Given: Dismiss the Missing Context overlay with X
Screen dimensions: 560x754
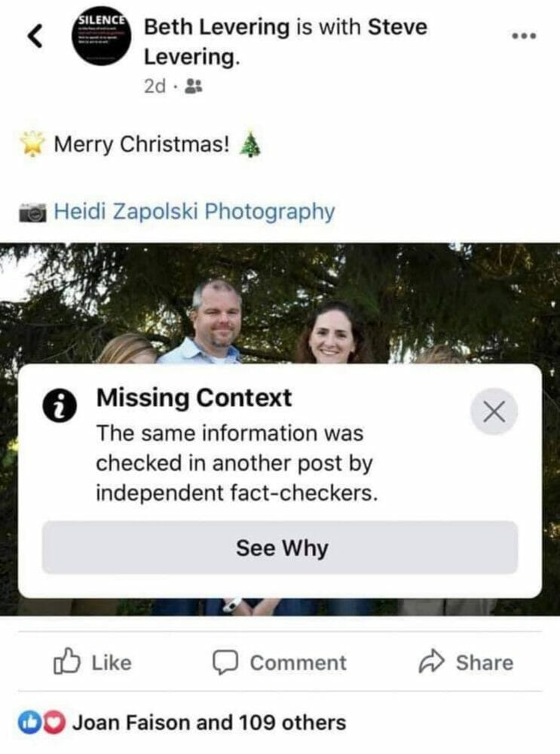Looking at the screenshot, I should (494, 412).
